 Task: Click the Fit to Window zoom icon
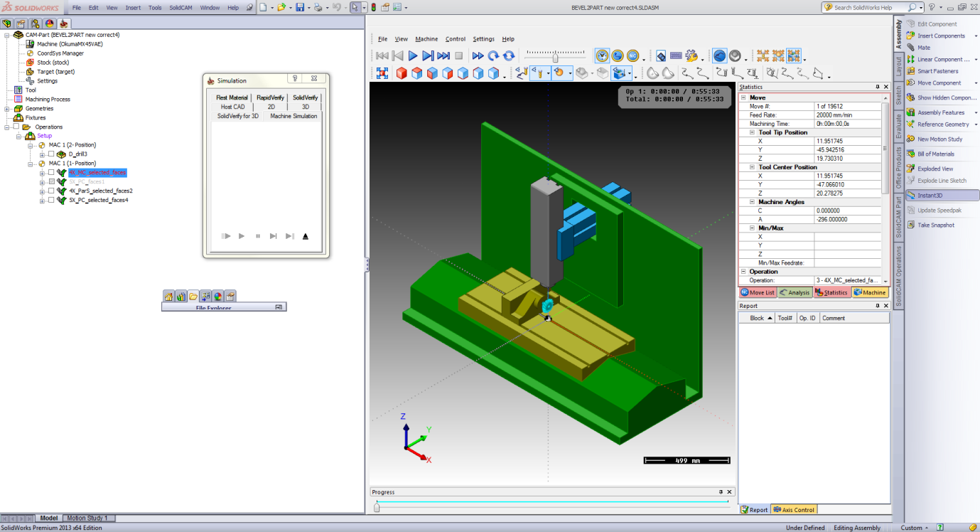click(382, 73)
